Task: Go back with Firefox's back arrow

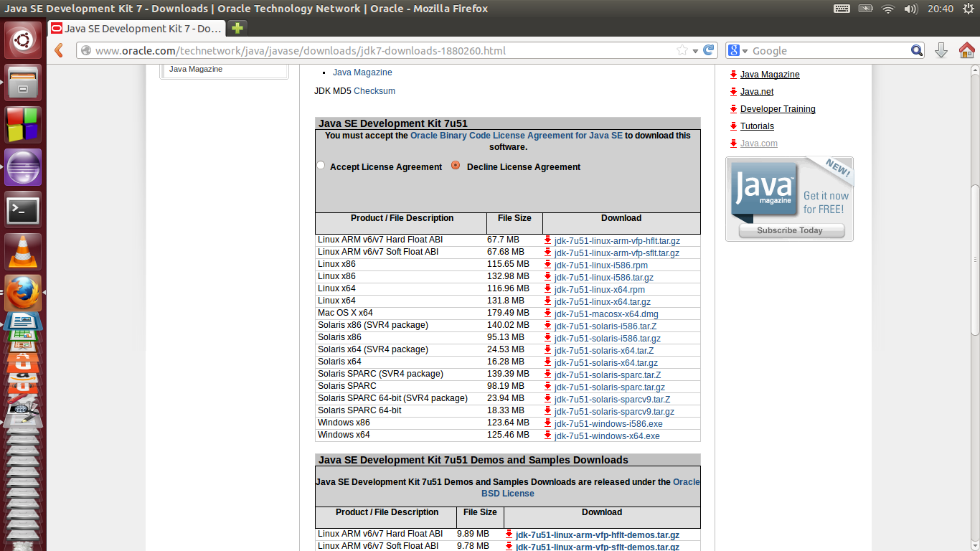Action: coord(60,50)
